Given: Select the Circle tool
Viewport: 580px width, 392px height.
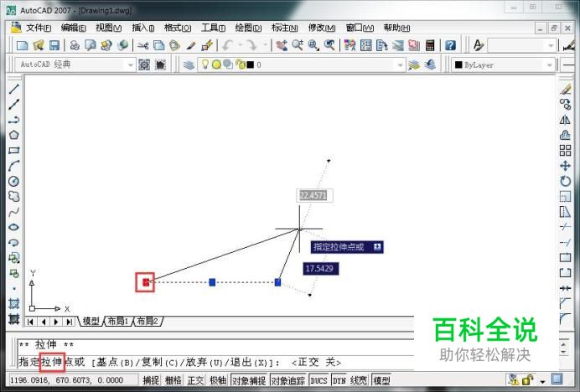Looking at the screenshot, I should click(x=14, y=181).
